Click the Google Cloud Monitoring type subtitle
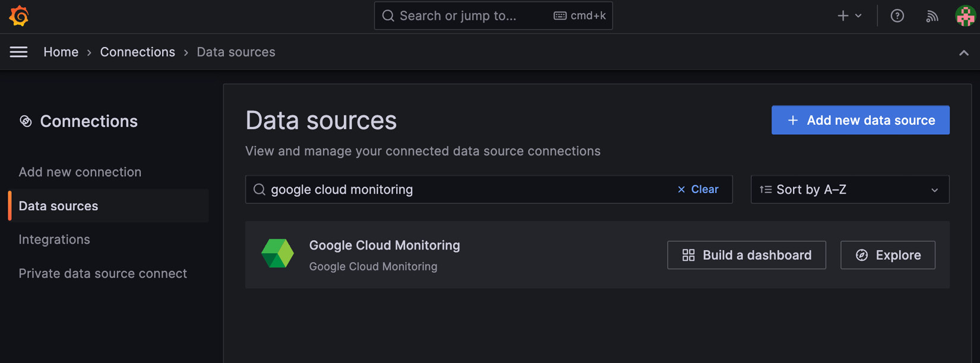Image resolution: width=980 pixels, height=363 pixels. coord(373,267)
